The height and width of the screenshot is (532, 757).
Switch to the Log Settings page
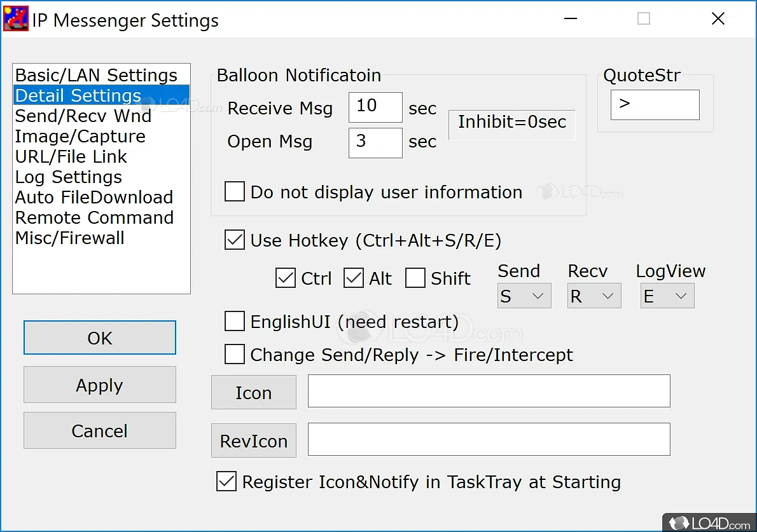click(x=69, y=177)
